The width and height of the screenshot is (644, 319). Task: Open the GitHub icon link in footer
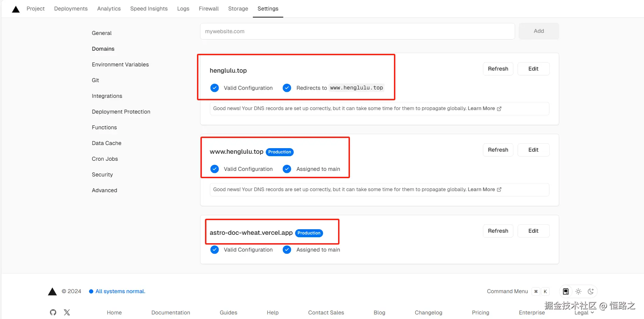53,312
